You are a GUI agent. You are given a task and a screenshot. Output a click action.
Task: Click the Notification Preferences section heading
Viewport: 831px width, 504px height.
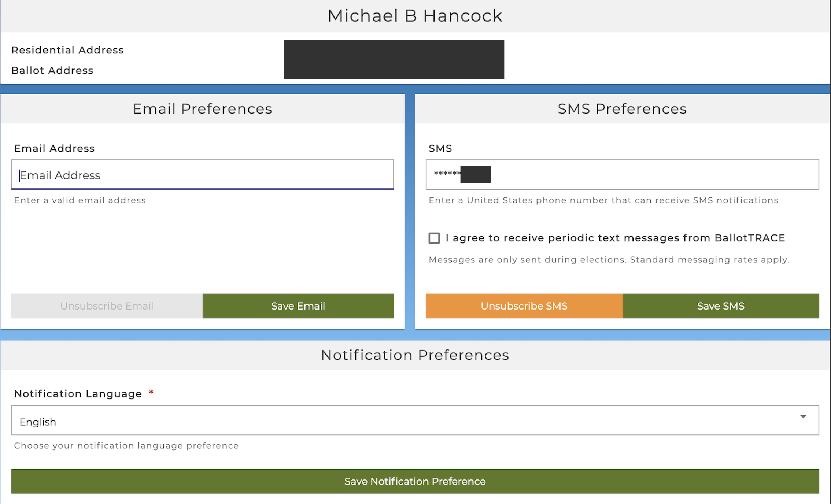pos(415,355)
